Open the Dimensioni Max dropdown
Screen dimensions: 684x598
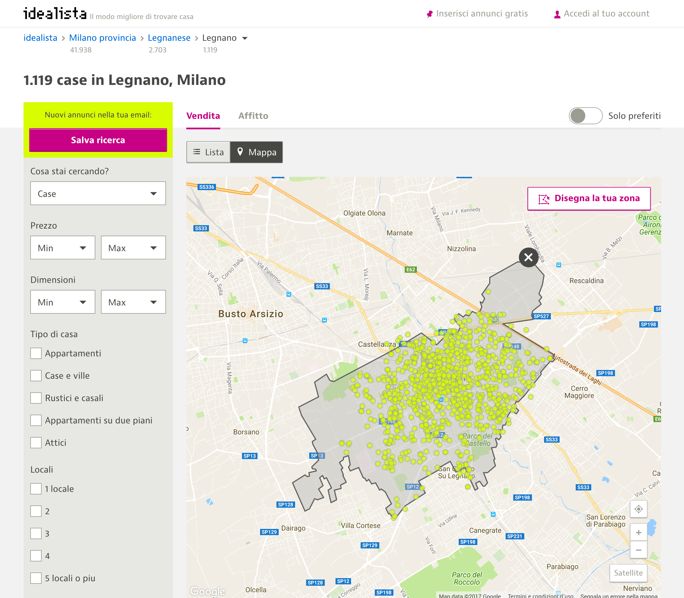click(x=133, y=301)
